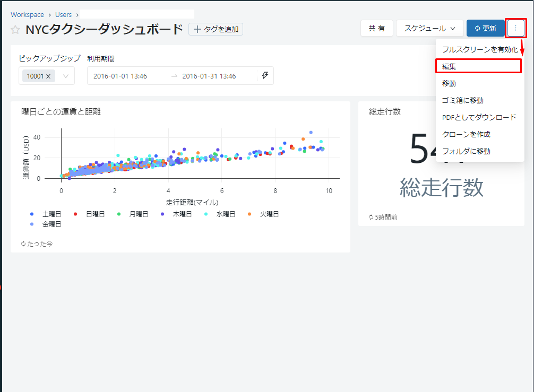The width and height of the screenshot is (534, 392).
Task: Choose ゴミ箱に移動 in the menu
Action: (x=462, y=100)
